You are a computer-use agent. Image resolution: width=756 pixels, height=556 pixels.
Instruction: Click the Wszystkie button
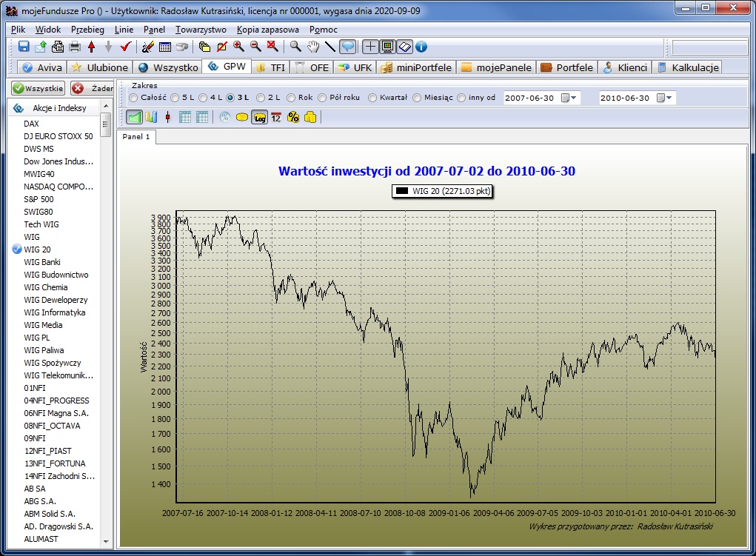coord(38,88)
